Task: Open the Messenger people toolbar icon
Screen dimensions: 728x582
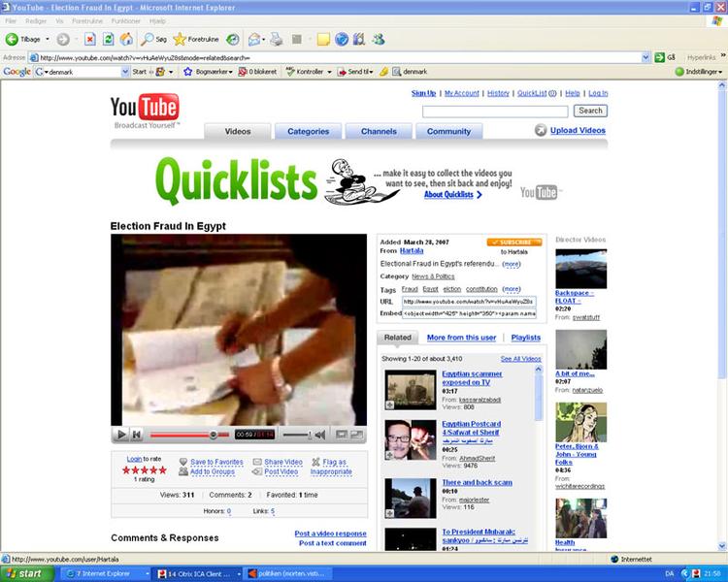Action: (379, 40)
